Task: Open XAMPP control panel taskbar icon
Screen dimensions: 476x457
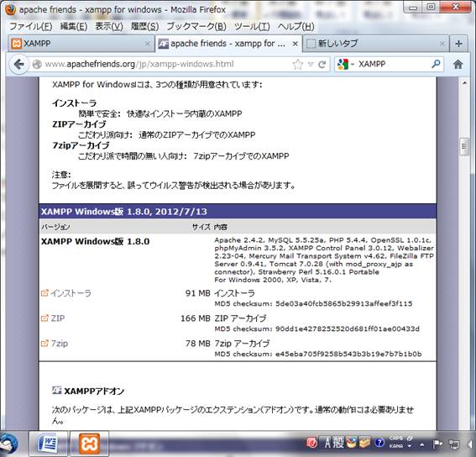Action: point(89,444)
